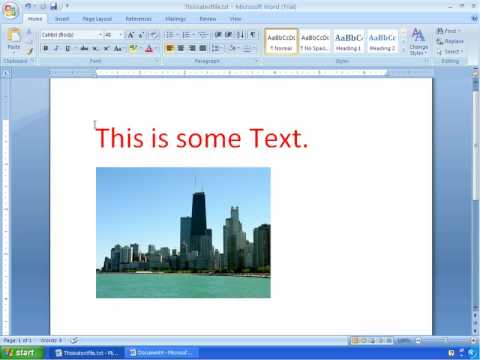Apply the red font color
480x360 pixels.
pos(149,49)
